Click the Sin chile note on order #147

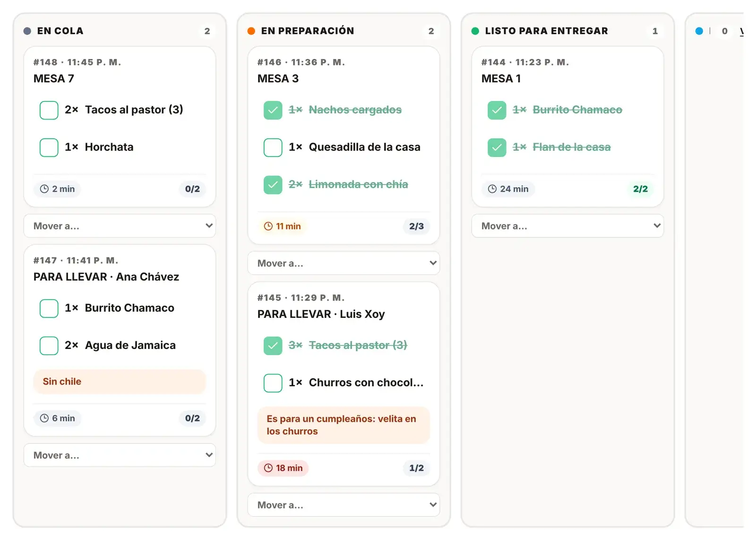120,382
